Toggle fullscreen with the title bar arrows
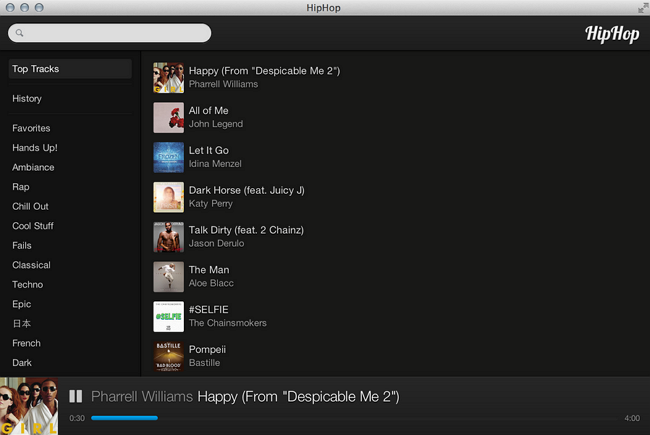The height and width of the screenshot is (435, 650). coord(641,8)
